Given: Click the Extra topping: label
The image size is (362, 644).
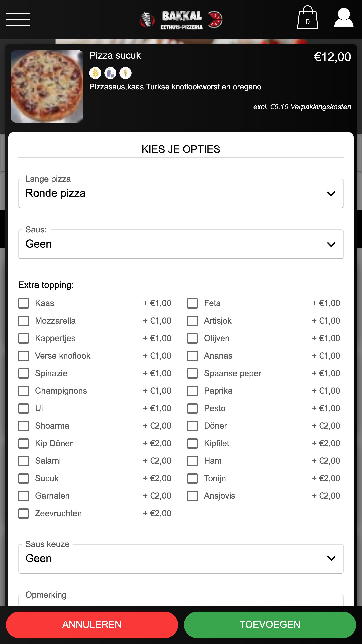Looking at the screenshot, I should click(x=46, y=285).
